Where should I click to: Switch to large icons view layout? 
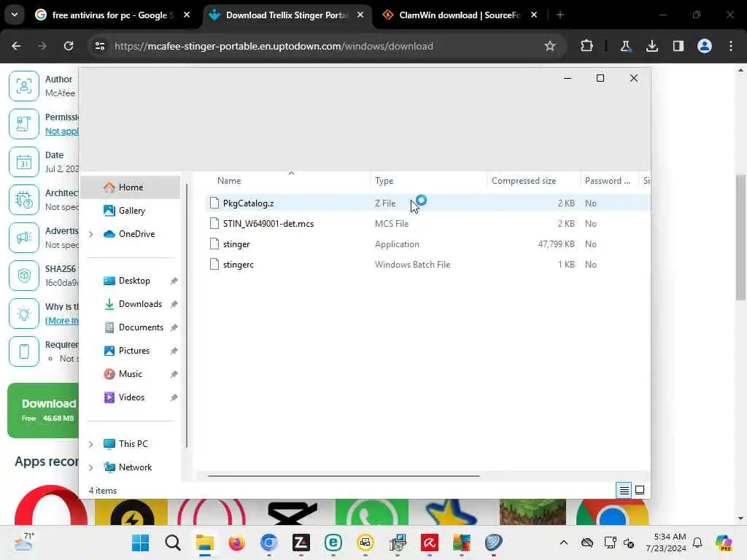(640, 490)
